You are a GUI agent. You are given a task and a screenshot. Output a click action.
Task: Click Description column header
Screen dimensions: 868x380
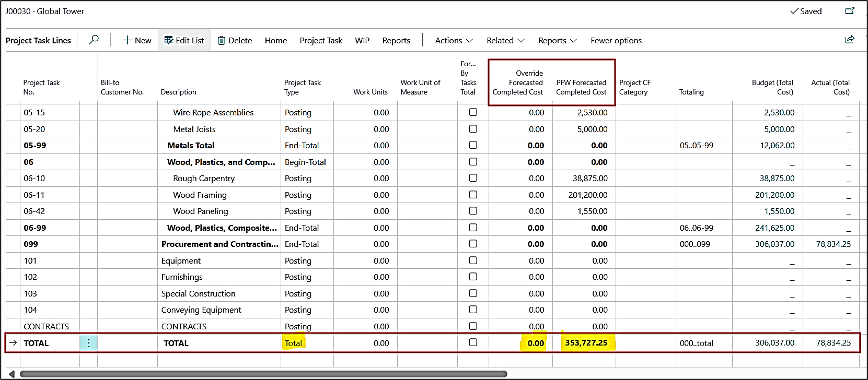click(x=179, y=92)
